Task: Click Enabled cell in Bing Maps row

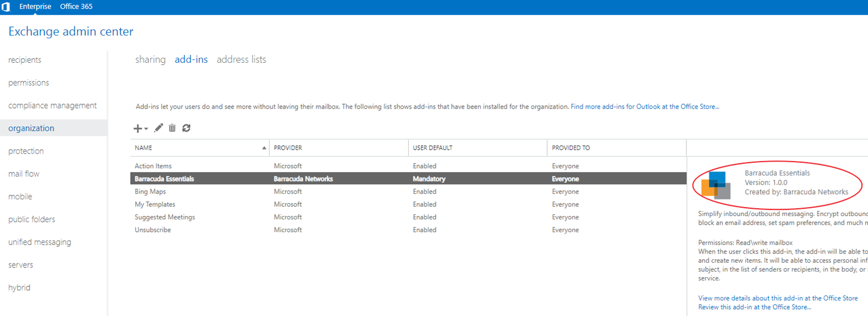Action: [x=424, y=192]
